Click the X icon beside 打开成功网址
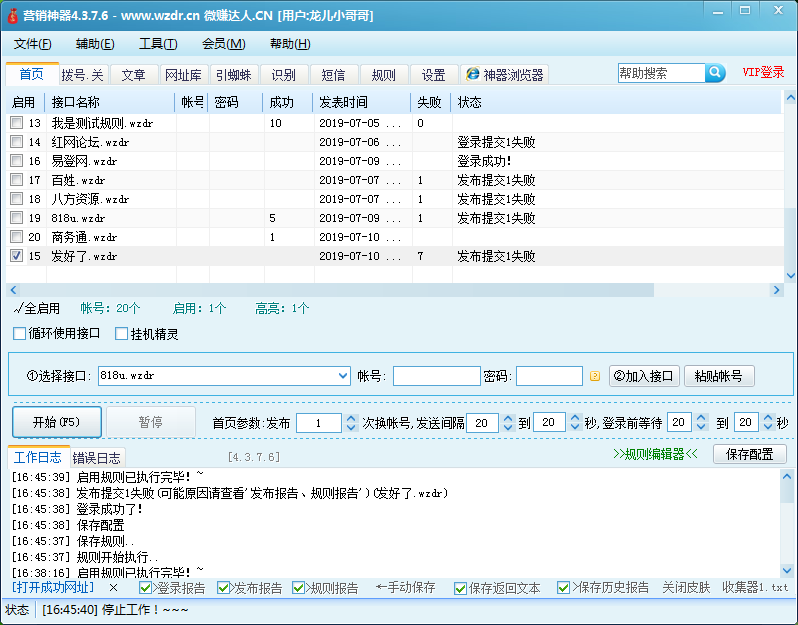Screen dimensions: 798x625 [x=113, y=588]
